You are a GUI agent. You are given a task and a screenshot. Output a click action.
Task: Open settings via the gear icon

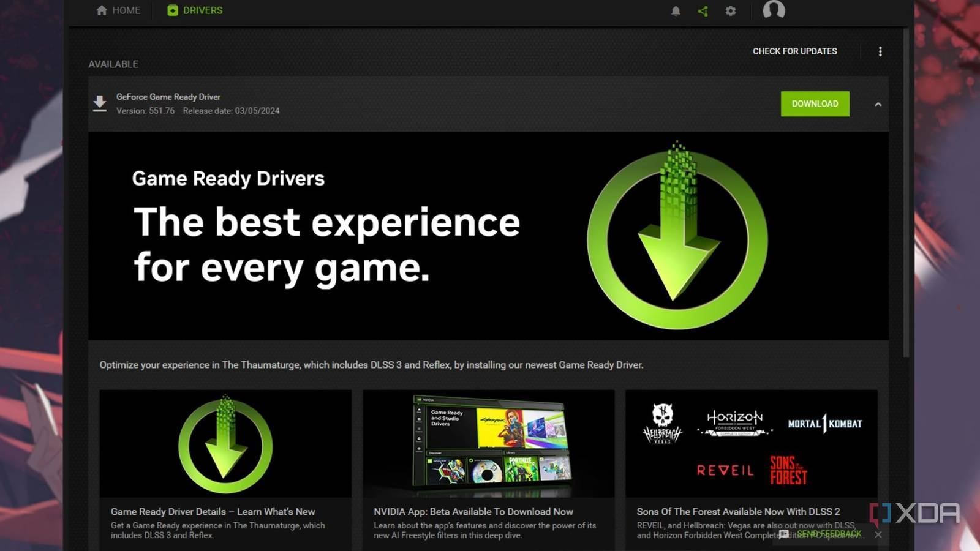730,10
